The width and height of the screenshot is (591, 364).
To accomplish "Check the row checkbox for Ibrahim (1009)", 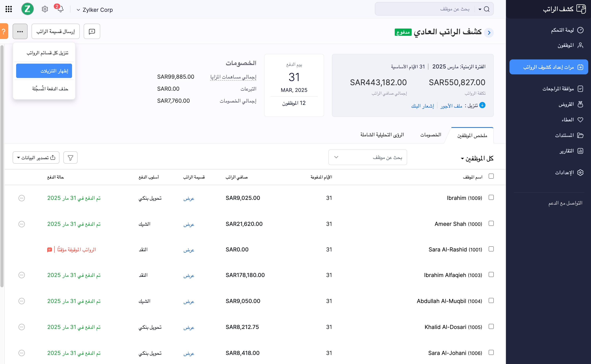I will pyautogui.click(x=491, y=197).
